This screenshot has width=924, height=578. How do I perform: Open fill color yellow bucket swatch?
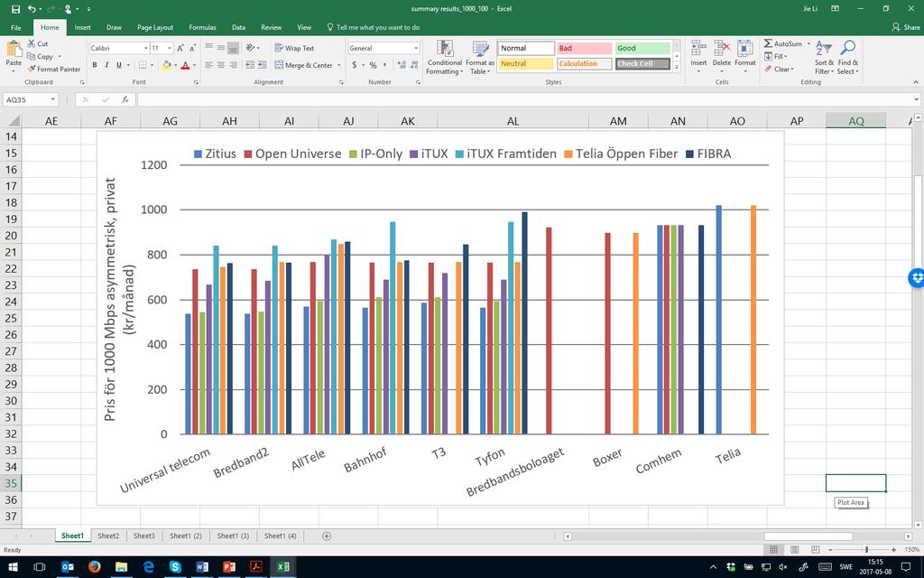point(167,65)
